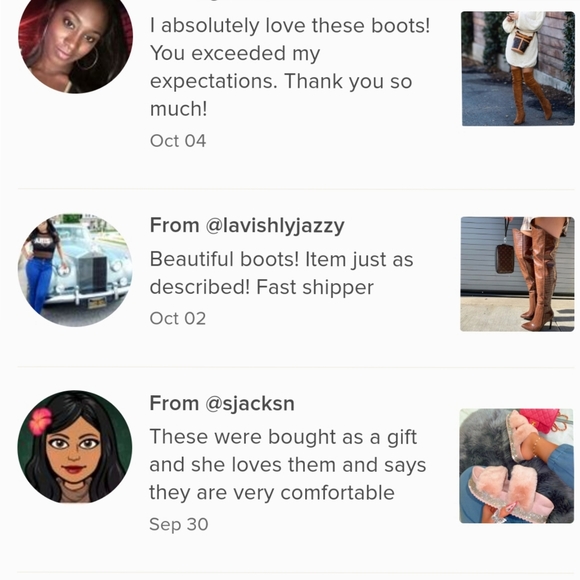Open the From @sjacksn profile link
This screenshot has height=580, width=580.
click(222, 403)
